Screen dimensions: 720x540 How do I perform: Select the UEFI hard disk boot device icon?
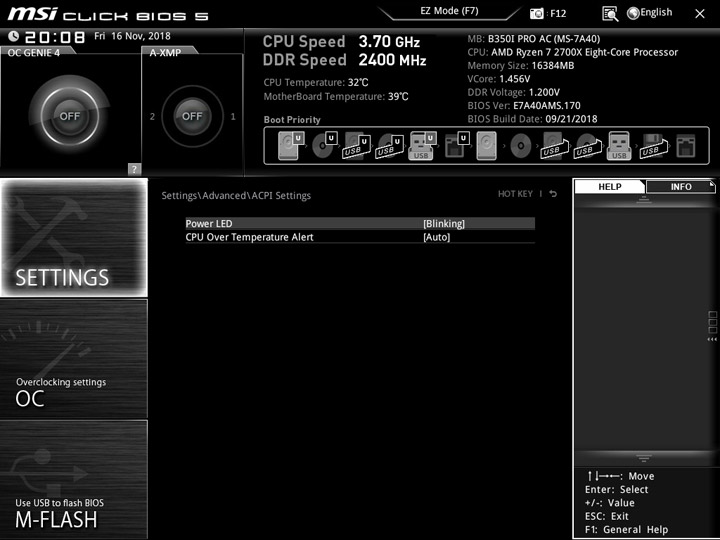click(x=291, y=145)
